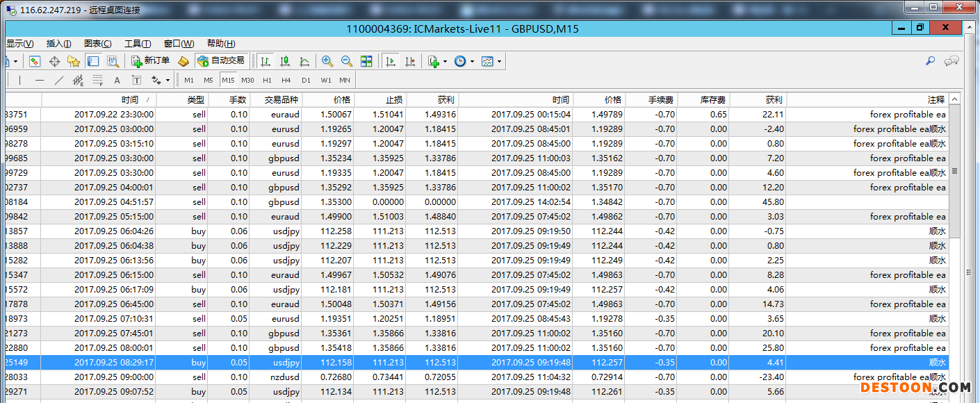The image size is (980, 403).
Task: Expand the indicators list dropdown arrow
Action: point(445,61)
